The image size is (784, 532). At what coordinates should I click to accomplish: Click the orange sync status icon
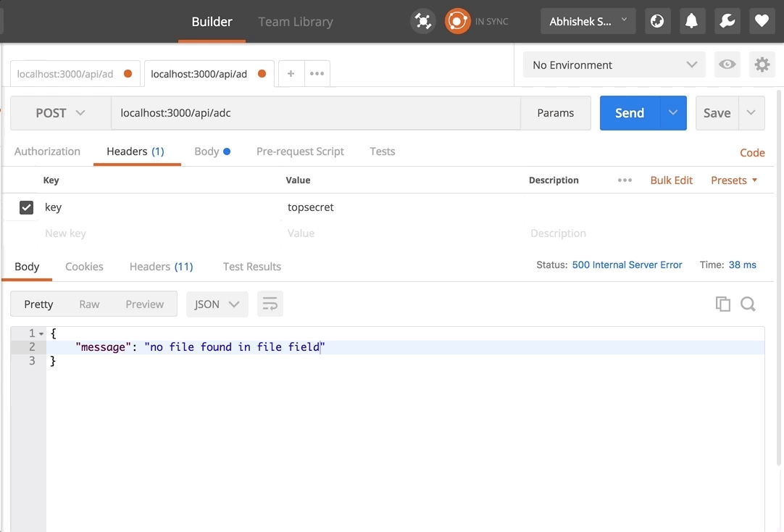point(457,21)
